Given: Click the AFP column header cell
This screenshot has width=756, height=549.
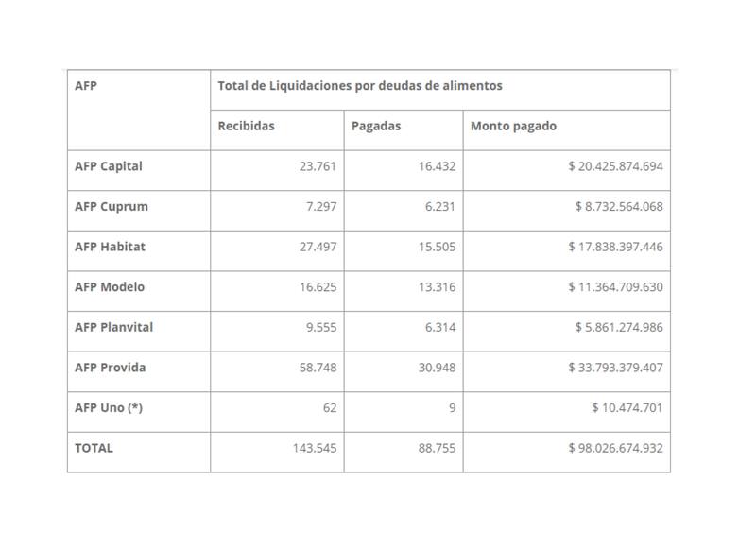Looking at the screenshot, I should pos(86,85).
